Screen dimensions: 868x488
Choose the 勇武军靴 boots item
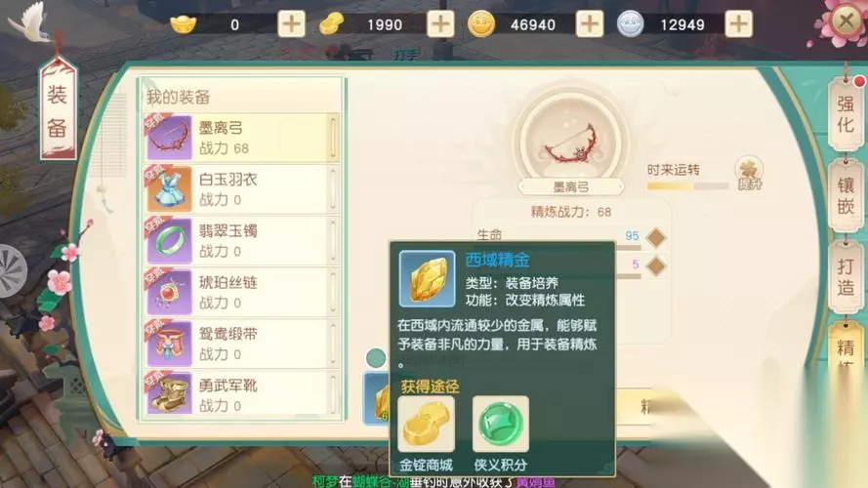[x=241, y=394]
